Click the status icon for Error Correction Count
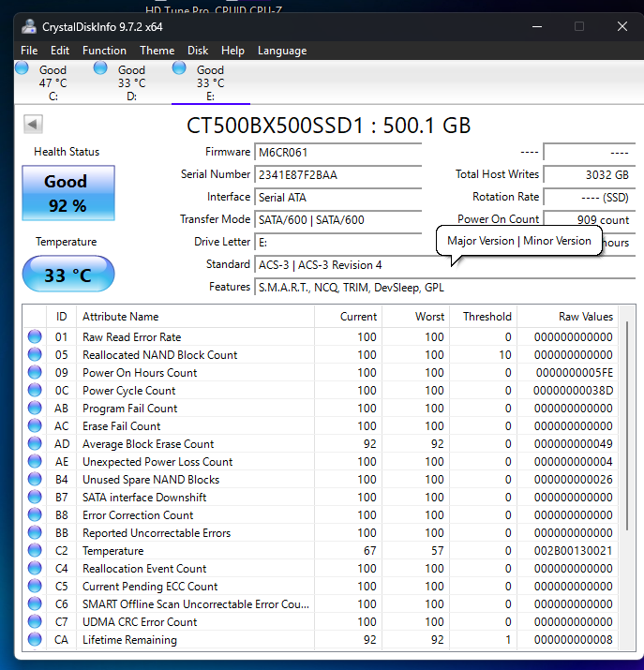 point(35,514)
